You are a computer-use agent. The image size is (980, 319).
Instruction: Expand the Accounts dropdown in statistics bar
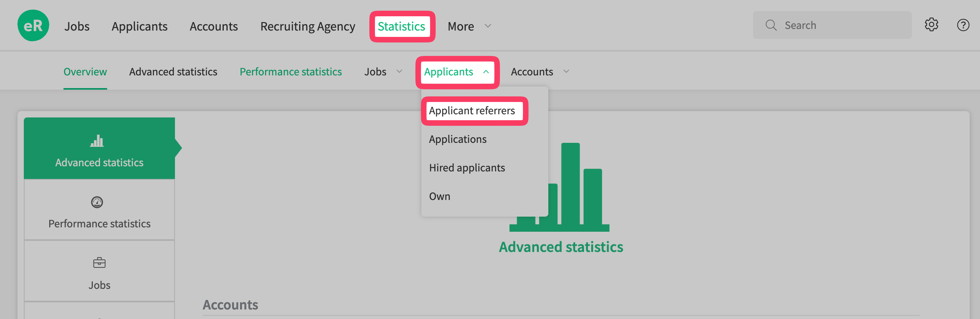[x=540, y=72]
